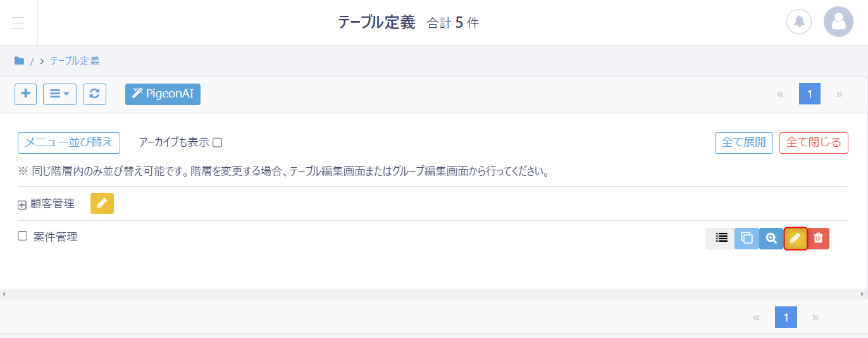Open the hamburger sidebar menu
This screenshot has height=338, width=868.
click(18, 23)
